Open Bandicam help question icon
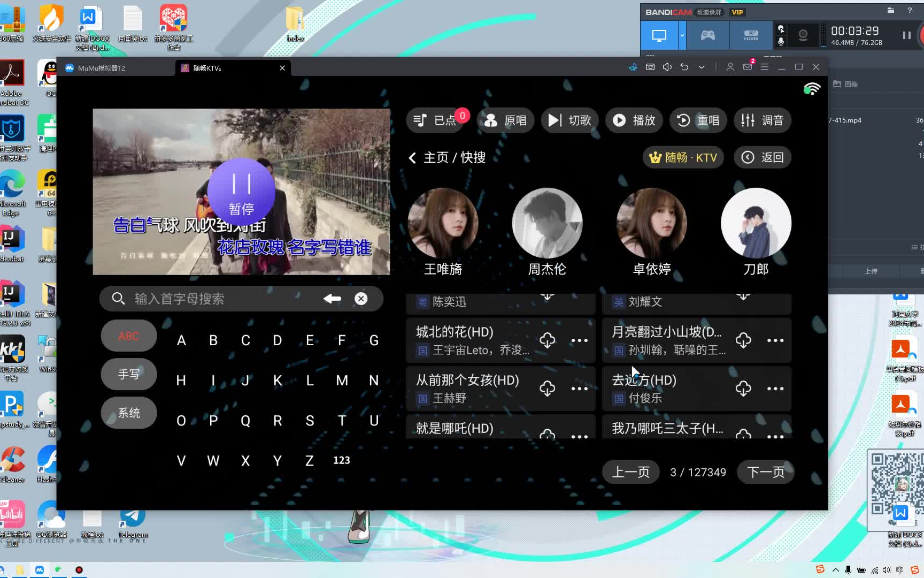This screenshot has height=578, width=924. [x=910, y=10]
